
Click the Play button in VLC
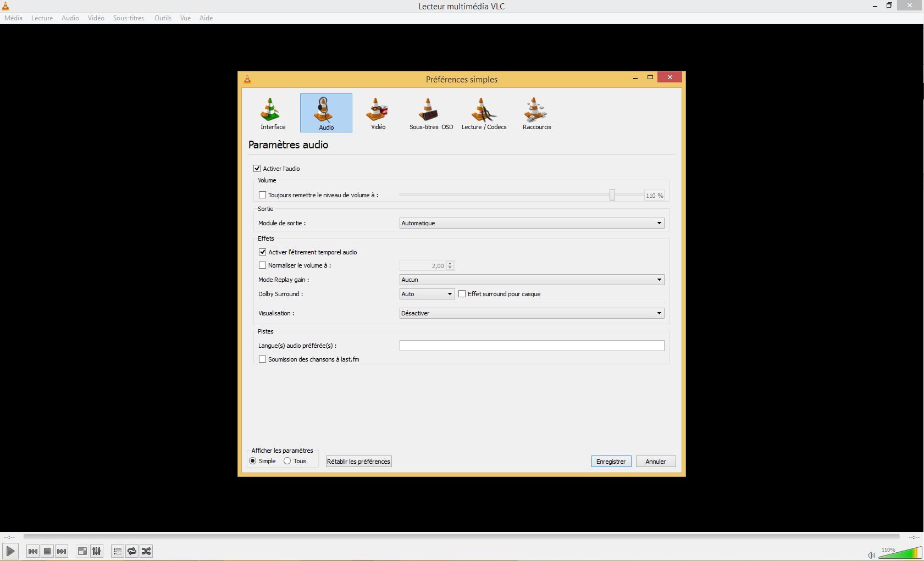click(10, 551)
